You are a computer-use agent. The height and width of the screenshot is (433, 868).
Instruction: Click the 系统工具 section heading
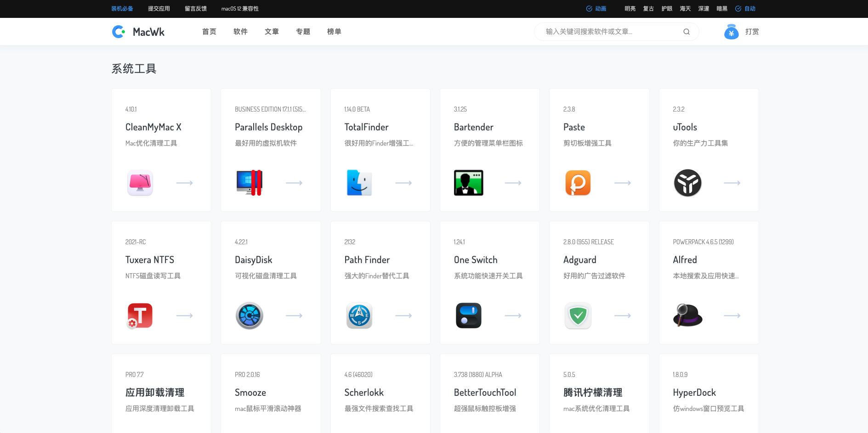134,69
